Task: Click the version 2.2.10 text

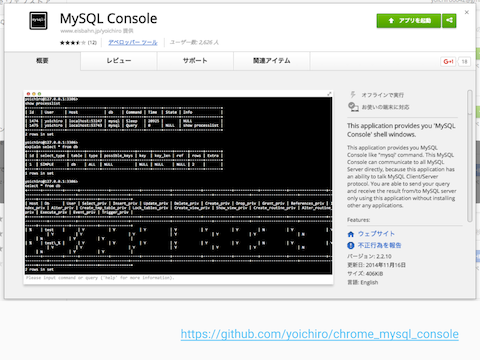Action: pyautogui.click(x=369, y=256)
